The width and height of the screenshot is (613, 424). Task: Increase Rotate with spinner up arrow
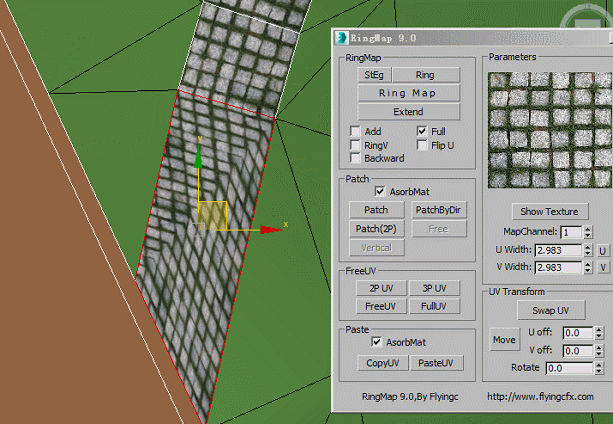click(x=599, y=365)
